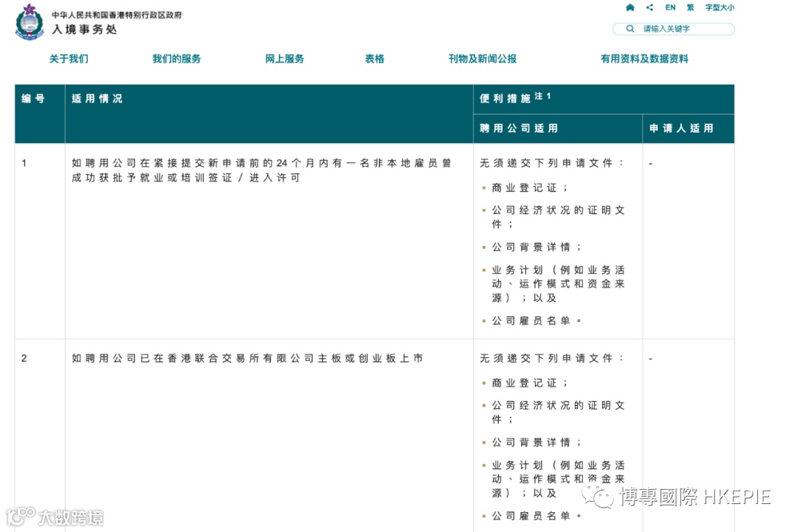
Task: Click the 入境事务处 title text
Action: [84, 30]
